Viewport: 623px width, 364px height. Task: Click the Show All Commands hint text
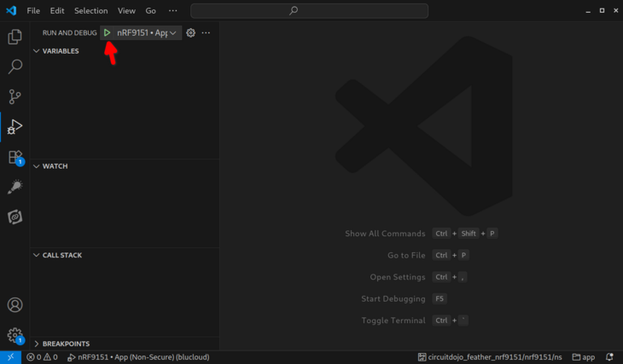pyautogui.click(x=385, y=234)
